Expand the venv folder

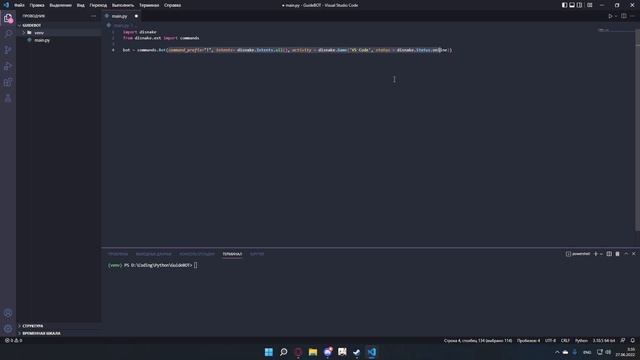[58, 33]
